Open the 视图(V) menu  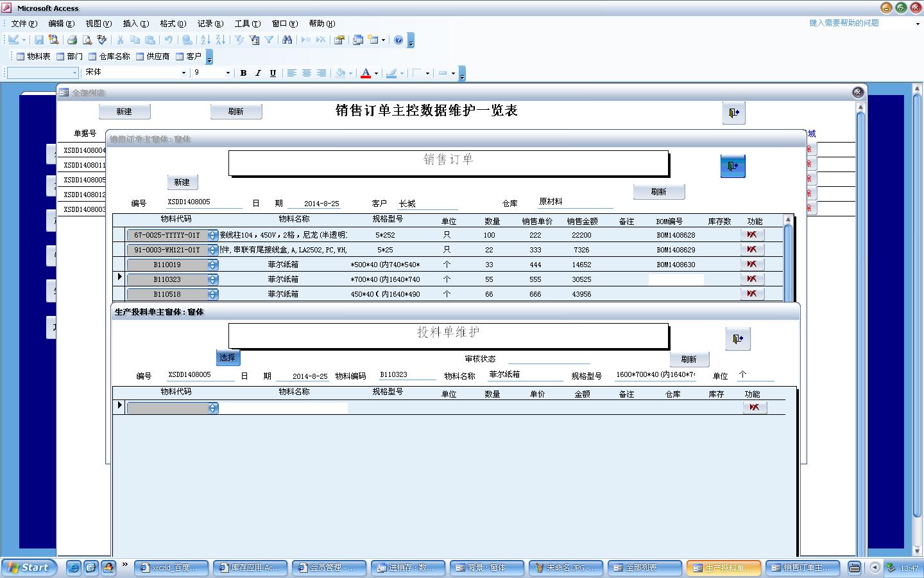tap(98, 24)
